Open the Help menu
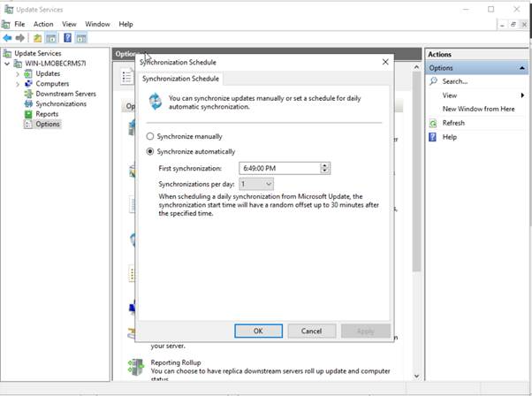532x396 pixels. click(x=125, y=24)
